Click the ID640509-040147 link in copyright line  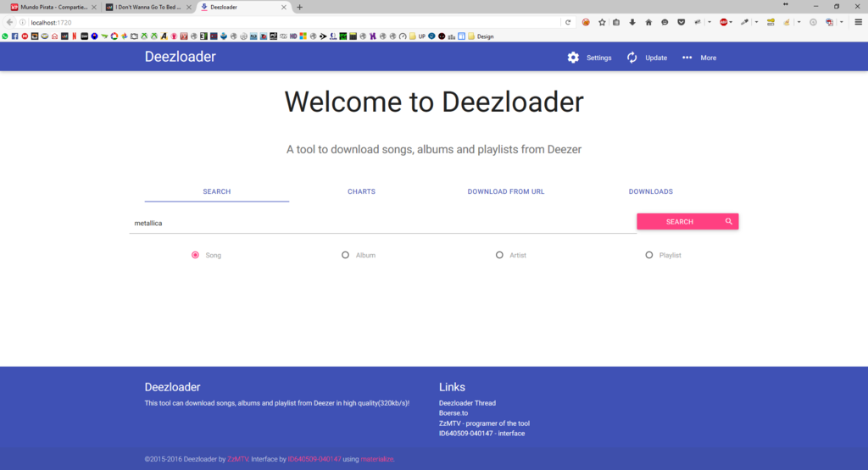click(314, 459)
